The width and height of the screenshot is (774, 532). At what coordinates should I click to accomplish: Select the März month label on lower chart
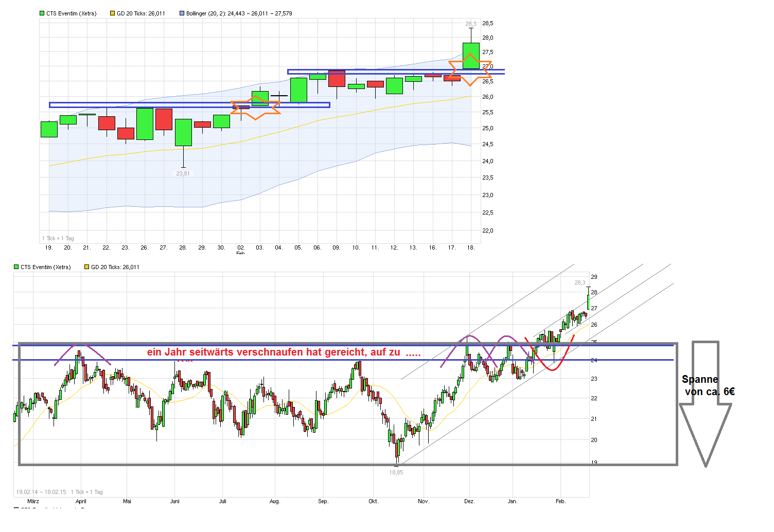click(x=33, y=501)
